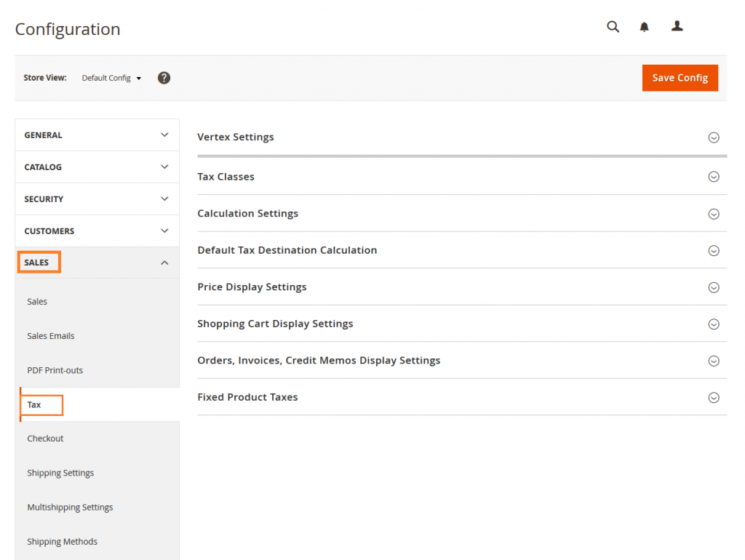Click the SECURITY tab label

(x=44, y=199)
